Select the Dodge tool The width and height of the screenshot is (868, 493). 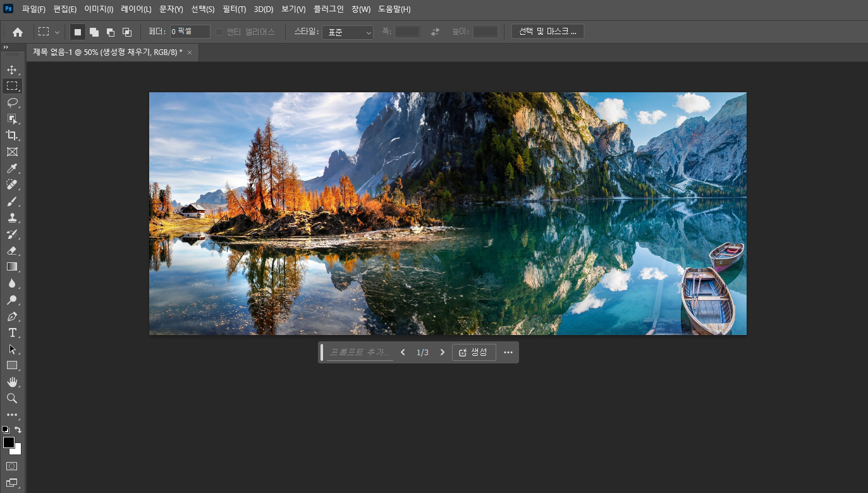tap(12, 300)
